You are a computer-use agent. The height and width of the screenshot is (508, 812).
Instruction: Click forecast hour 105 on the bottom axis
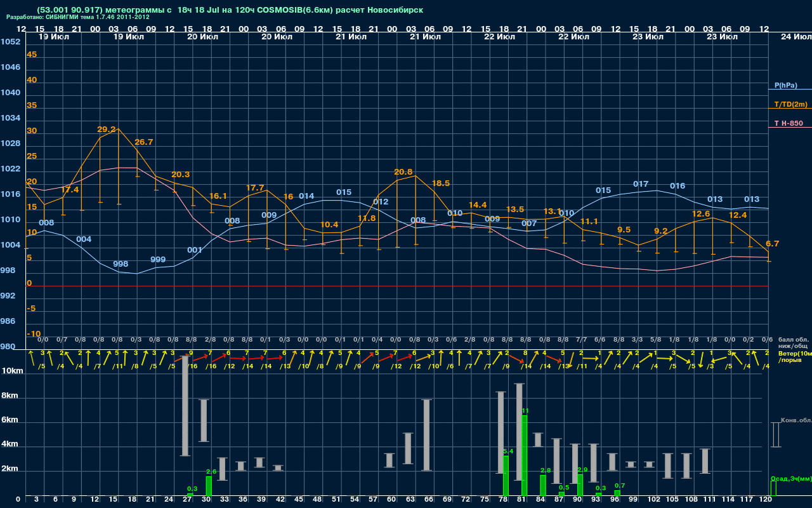(x=672, y=500)
